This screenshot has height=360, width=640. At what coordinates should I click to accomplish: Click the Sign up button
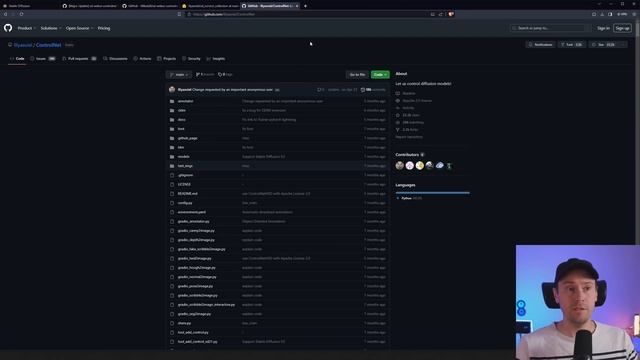point(622,28)
